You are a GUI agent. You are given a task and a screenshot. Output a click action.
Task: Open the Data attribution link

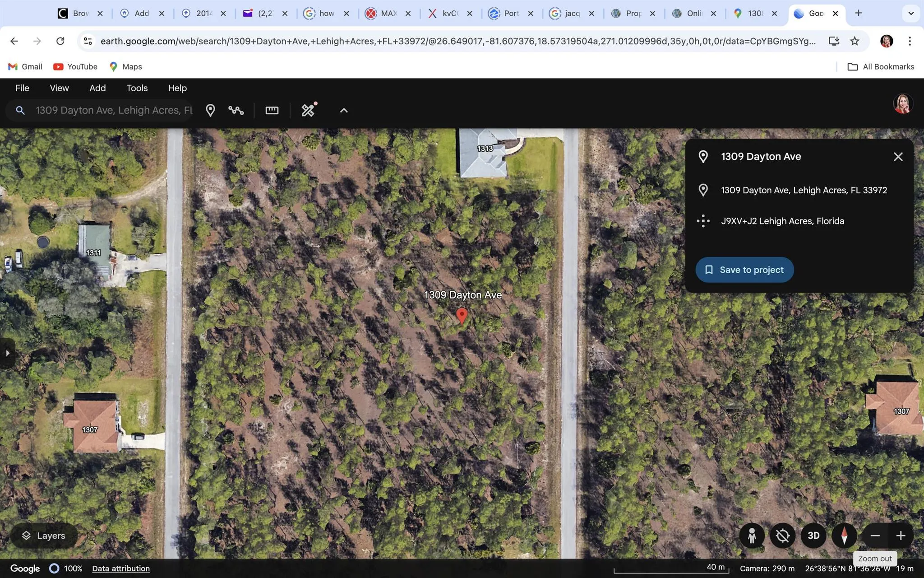pos(121,569)
